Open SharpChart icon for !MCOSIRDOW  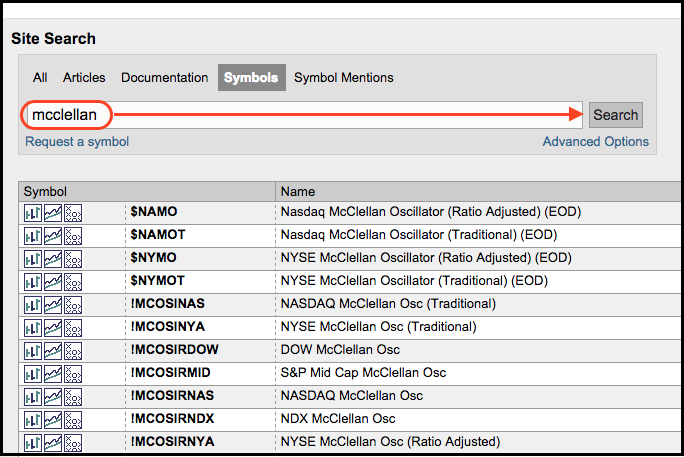pos(33,351)
